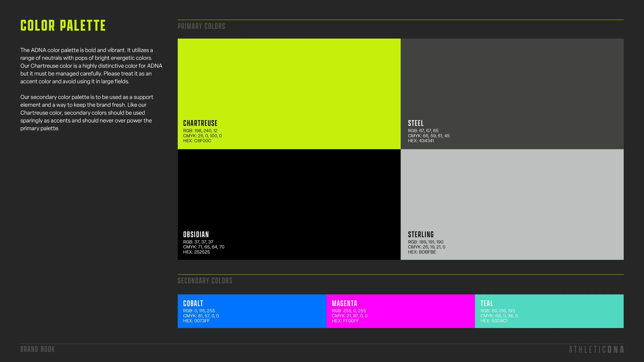Viewport: 644px width, 362px height.
Task: Click the Obsidian black swatch
Action: pyautogui.click(x=289, y=204)
